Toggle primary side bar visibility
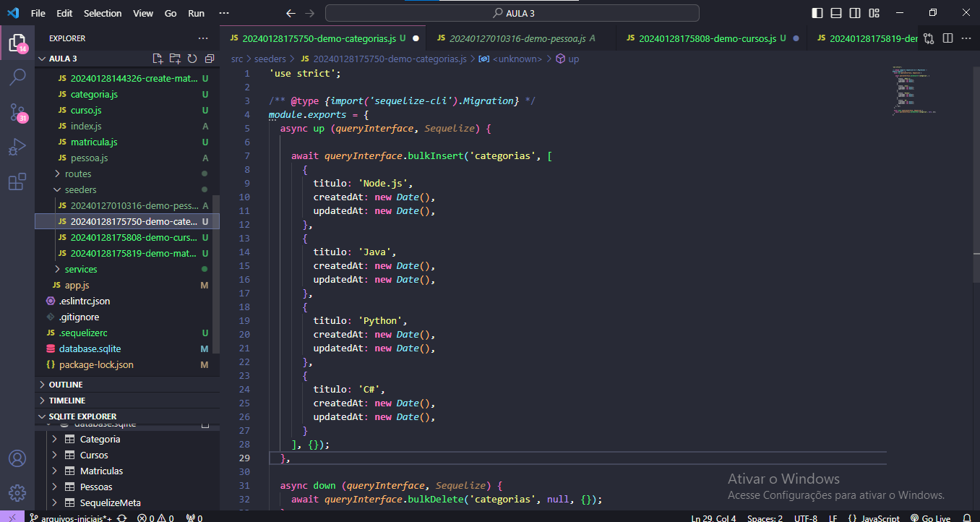The width and height of the screenshot is (980, 522). point(817,13)
